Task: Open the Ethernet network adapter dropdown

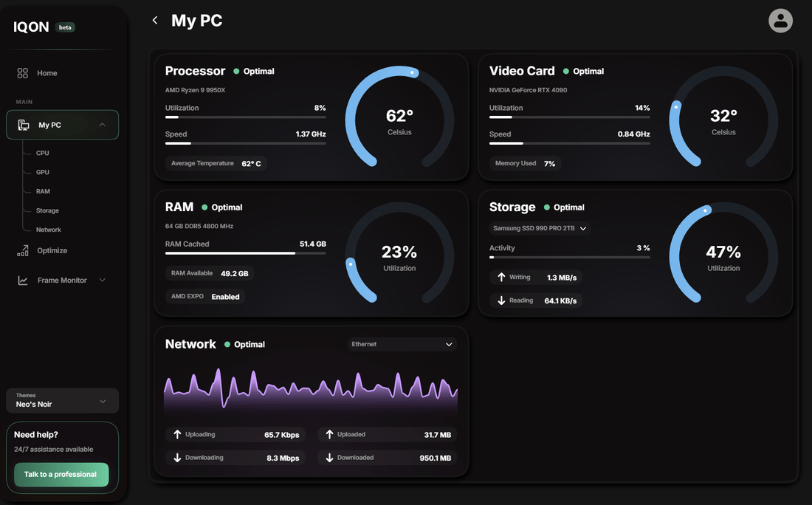Action: [402, 344]
